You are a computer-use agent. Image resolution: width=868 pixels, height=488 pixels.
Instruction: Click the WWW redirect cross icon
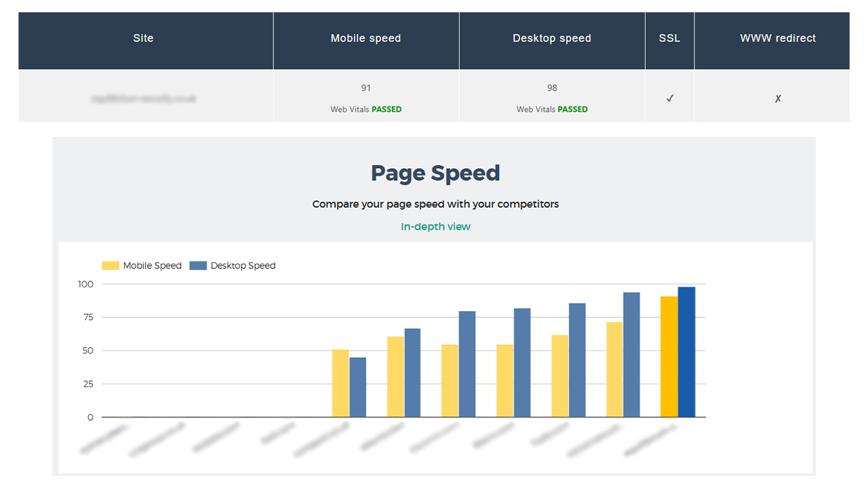pos(778,98)
